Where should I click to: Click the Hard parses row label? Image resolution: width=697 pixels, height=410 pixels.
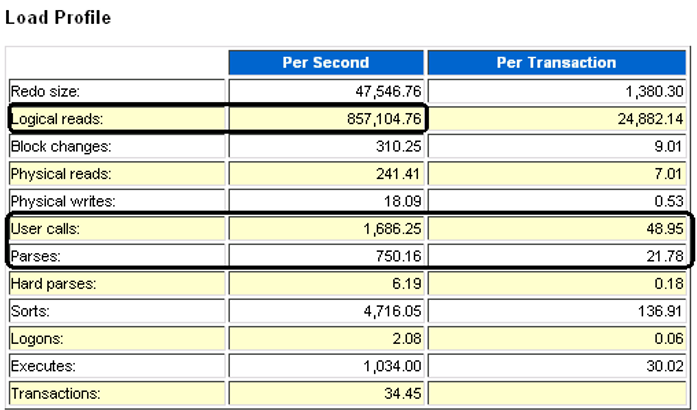[x=52, y=284]
